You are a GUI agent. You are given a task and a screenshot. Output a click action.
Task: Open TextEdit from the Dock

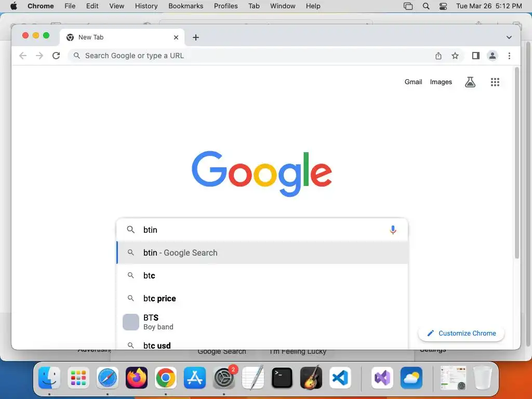(x=253, y=378)
